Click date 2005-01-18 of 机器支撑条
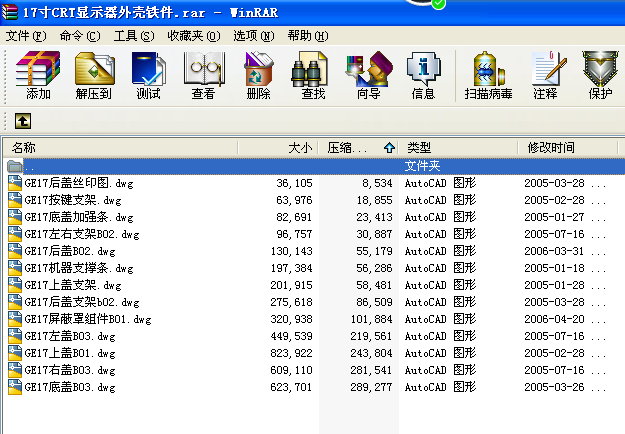The width and height of the screenshot is (625, 434). click(554, 268)
